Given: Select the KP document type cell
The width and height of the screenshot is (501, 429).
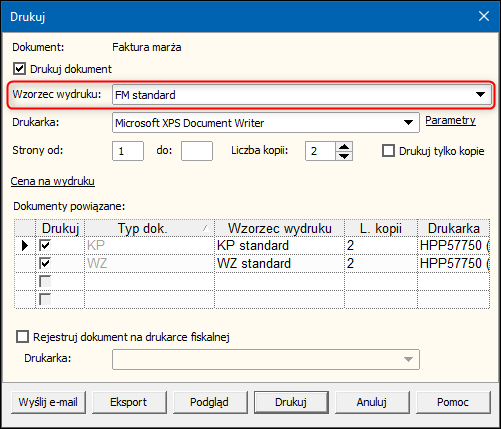Looking at the screenshot, I should [149, 246].
